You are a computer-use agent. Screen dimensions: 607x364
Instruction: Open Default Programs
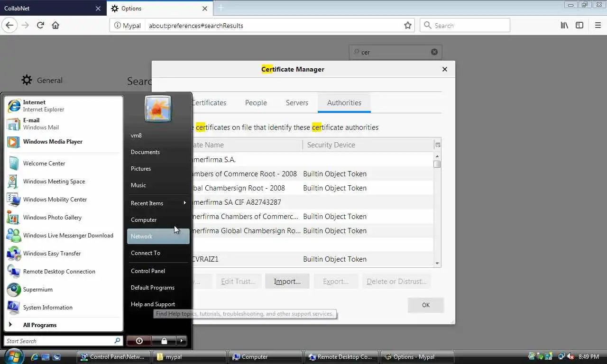pyautogui.click(x=158, y=287)
